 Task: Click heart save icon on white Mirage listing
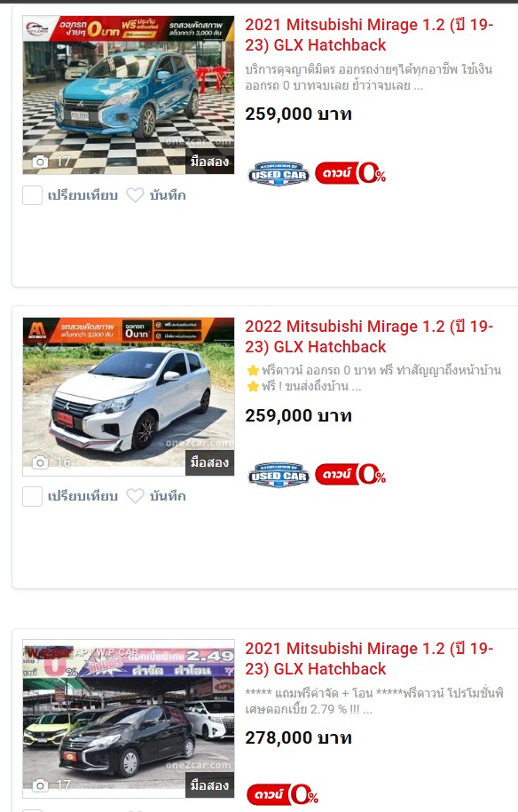click(x=135, y=496)
